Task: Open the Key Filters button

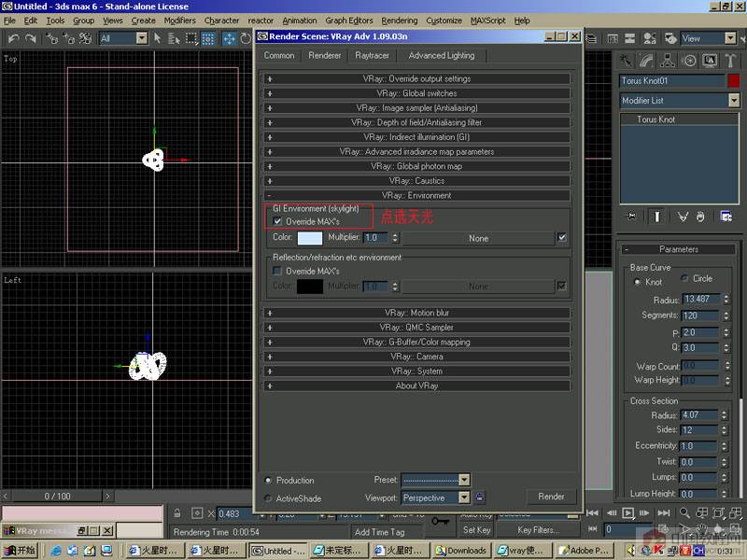Action: pos(539,530)
